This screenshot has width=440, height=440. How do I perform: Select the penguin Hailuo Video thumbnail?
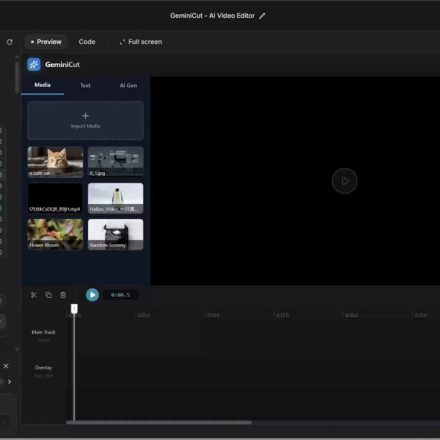click(116, 198)
